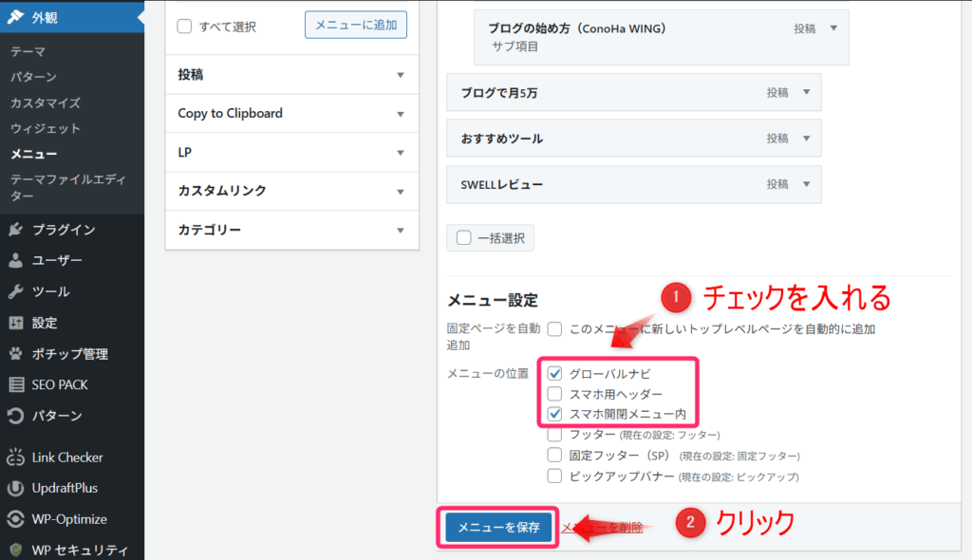
Task: Click the メニューに追加 button
Action: tap(355, 25)
